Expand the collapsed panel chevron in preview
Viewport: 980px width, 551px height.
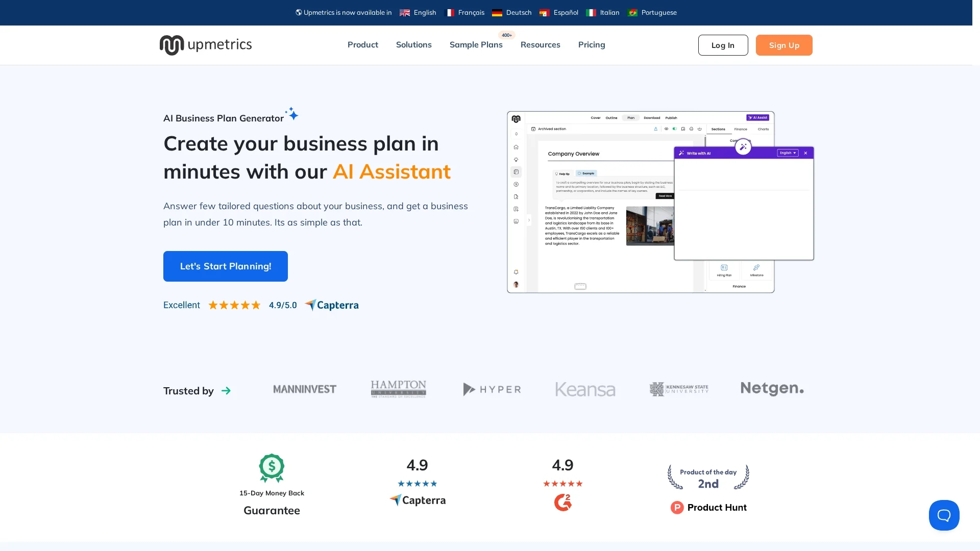529,220
